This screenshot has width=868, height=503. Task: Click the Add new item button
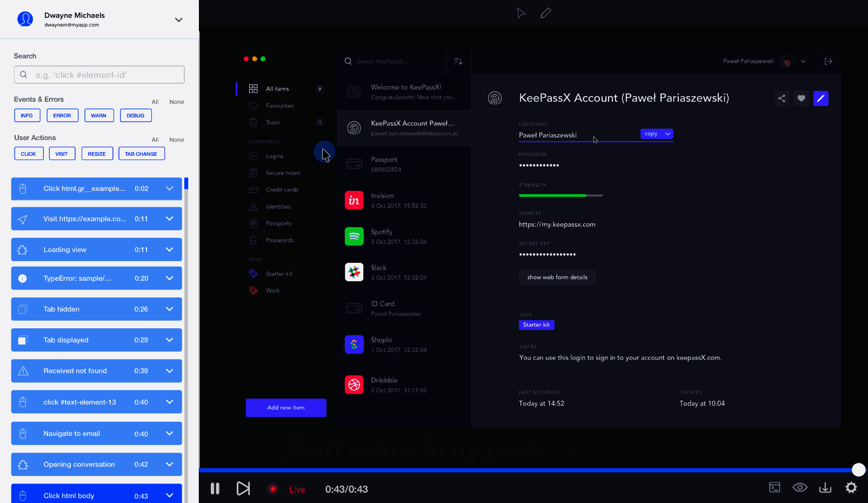pos(286,407)
